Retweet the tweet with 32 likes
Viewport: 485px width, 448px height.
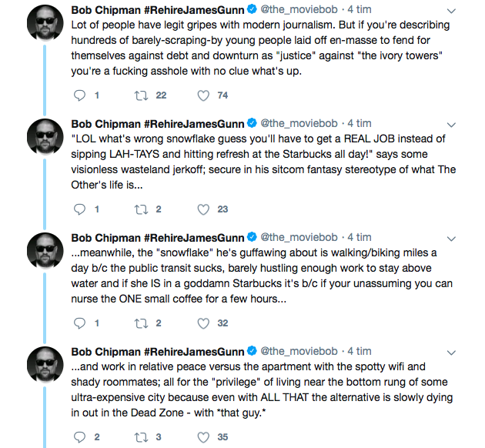pyautogui.click(x=141, y=323)
